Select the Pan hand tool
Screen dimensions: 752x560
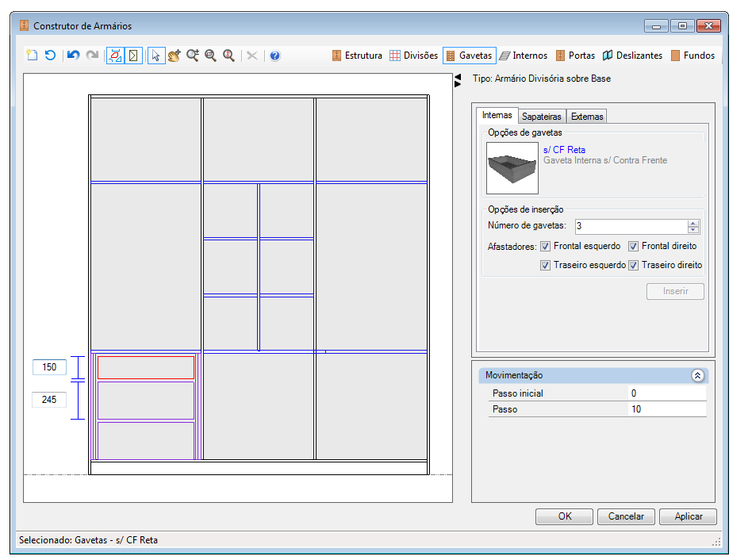[x=174, y=56]
